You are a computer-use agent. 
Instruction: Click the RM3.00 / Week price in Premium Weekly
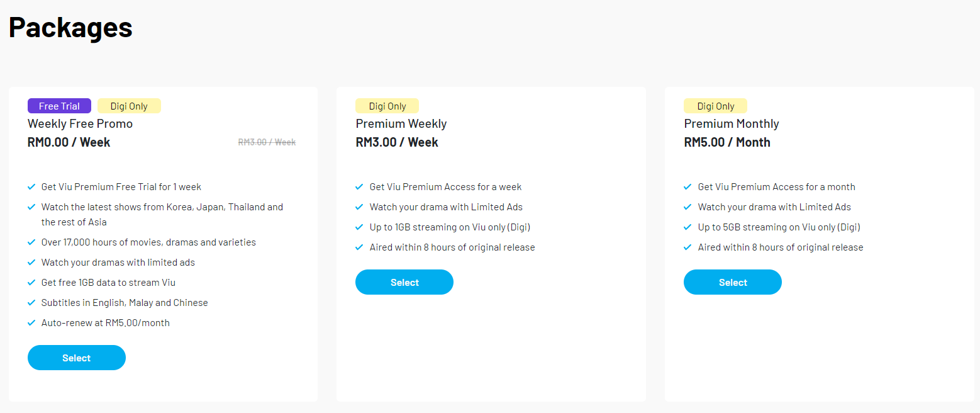[x=397, y=142]
